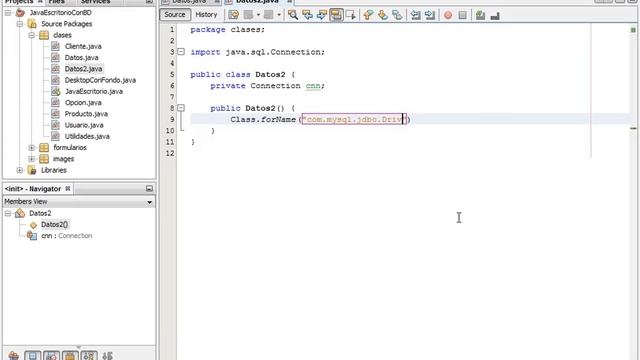Collapse constructor fold at line 8
The width and height of the screenshot is (640, 360).
coord(181,108)
